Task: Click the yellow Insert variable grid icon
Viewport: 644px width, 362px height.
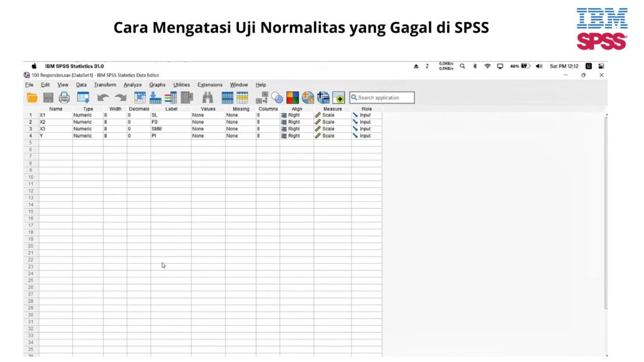Action: pos(242,97)
